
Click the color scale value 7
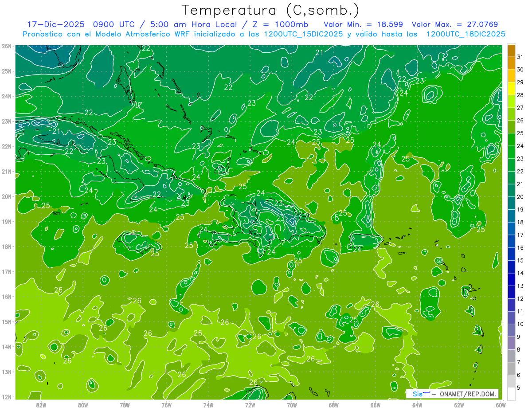click(x=519, y=362)
